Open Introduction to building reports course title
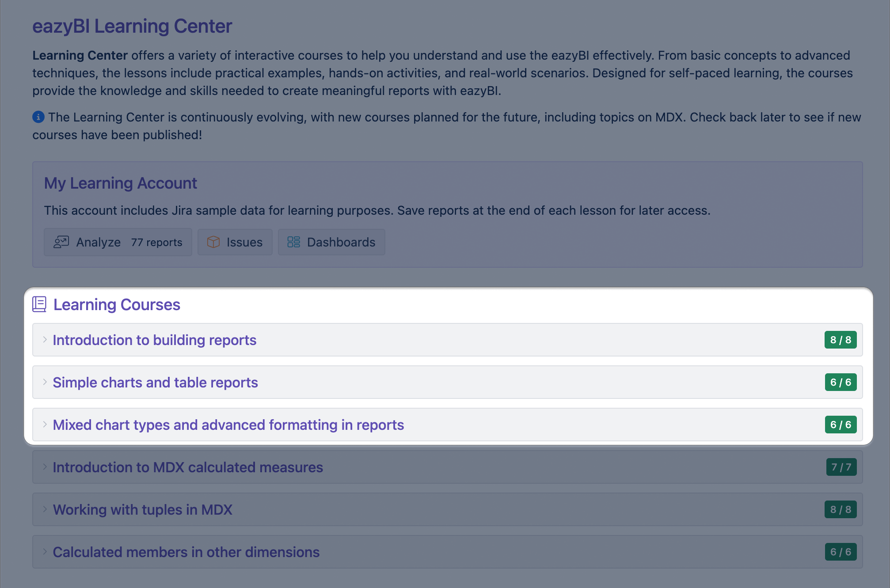 (155, 340)
